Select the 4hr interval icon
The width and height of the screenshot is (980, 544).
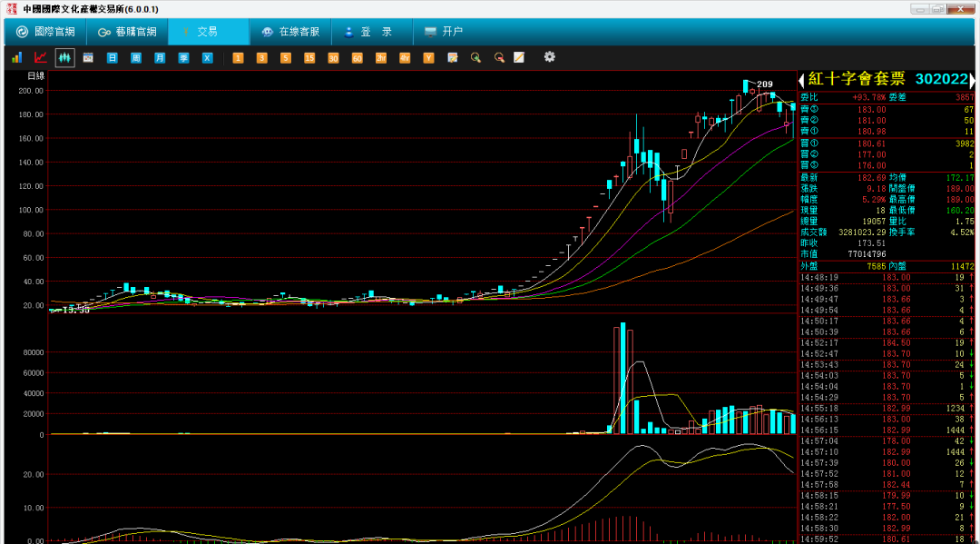(405, 57)
